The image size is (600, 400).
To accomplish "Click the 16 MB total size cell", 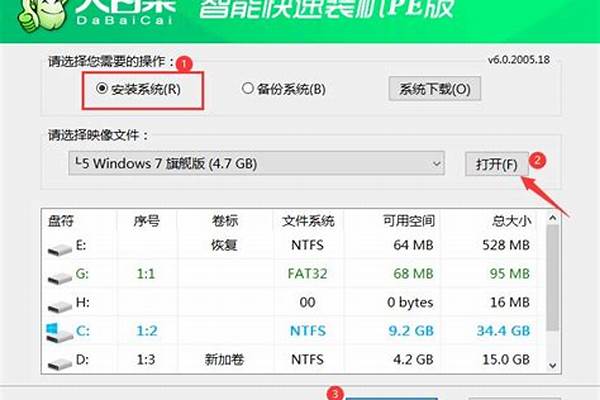I will (x=510, y=302).
